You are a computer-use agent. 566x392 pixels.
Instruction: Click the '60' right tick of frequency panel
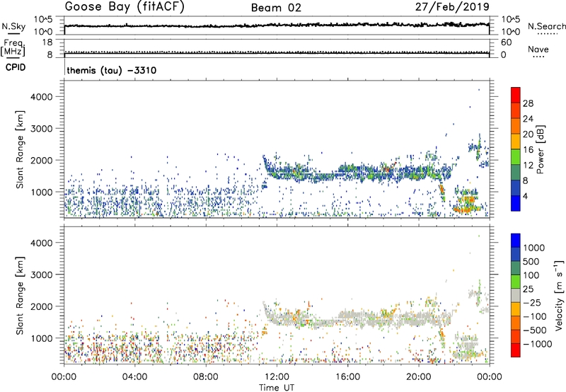(x=506, y=42)
